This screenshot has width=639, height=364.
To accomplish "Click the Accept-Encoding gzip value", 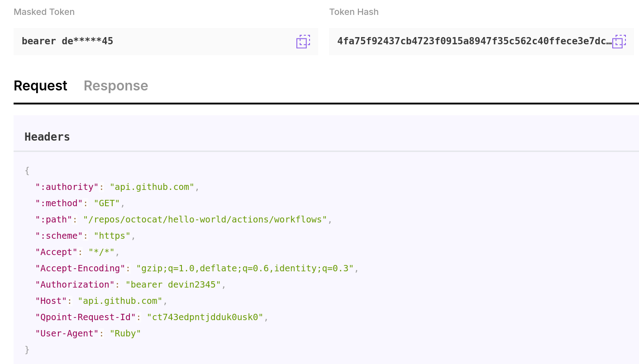I will pos(245,269).
